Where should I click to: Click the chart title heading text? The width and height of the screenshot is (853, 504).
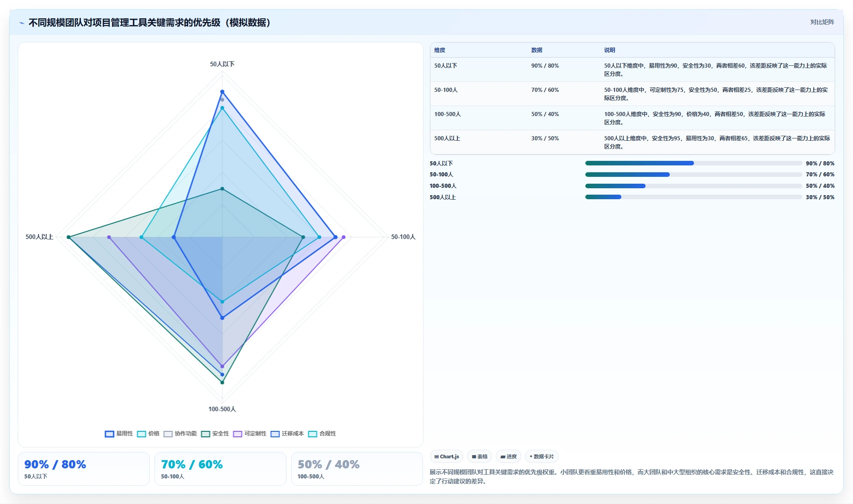(x=151, y=22)
